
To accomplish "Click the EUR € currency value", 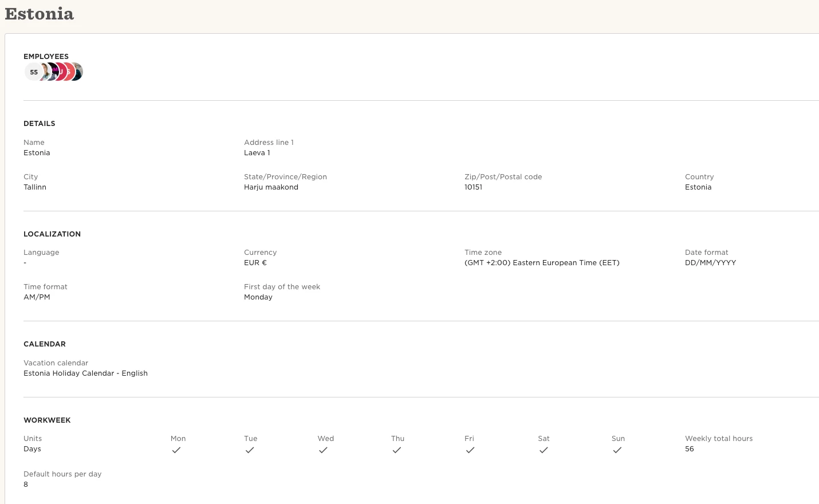I will point(255,263).
